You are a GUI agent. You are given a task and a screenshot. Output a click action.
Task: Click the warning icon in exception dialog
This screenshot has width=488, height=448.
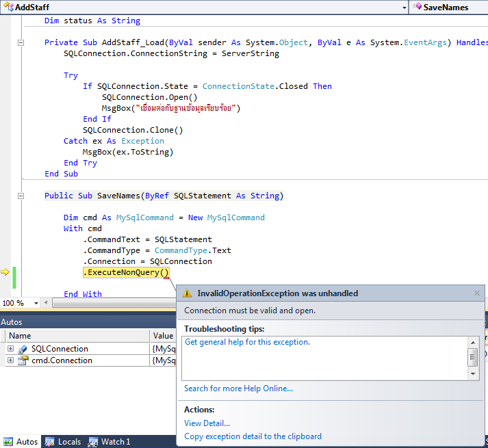[x=187, y=293]
